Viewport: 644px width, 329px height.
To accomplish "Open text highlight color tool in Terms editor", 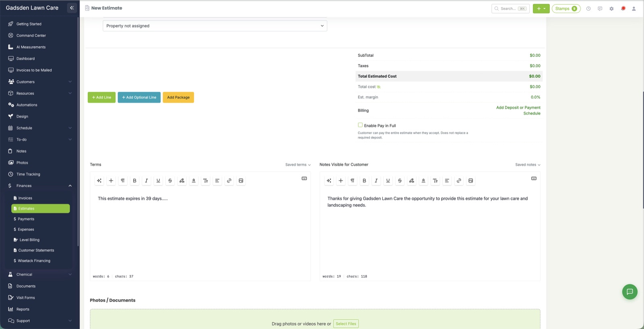I will pyautogui.click(x=182, y=181).
